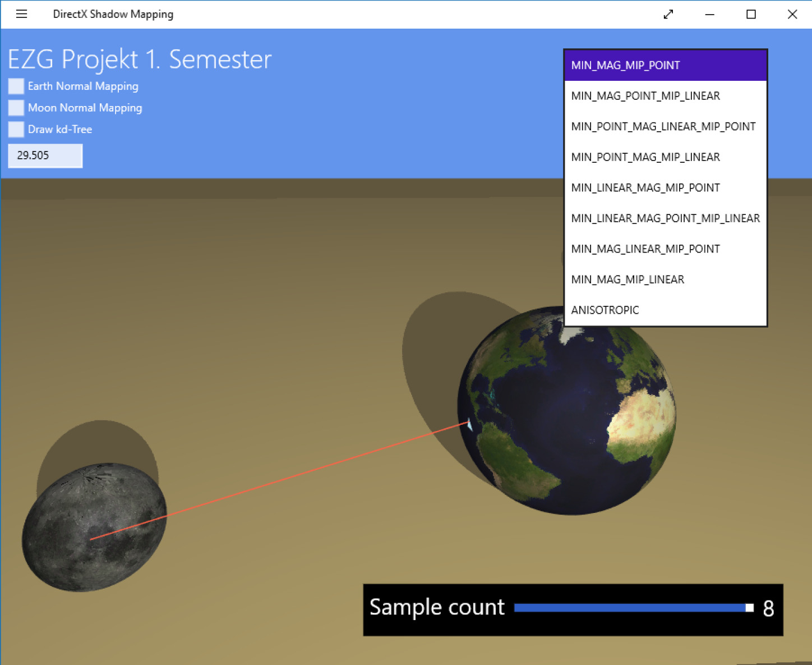Check the Draw kd-Tree option

click(x=16, y=129)
